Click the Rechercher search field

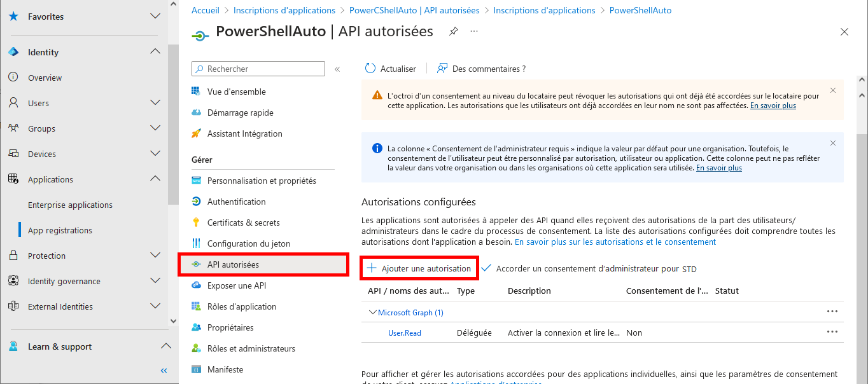coord(258,68)
